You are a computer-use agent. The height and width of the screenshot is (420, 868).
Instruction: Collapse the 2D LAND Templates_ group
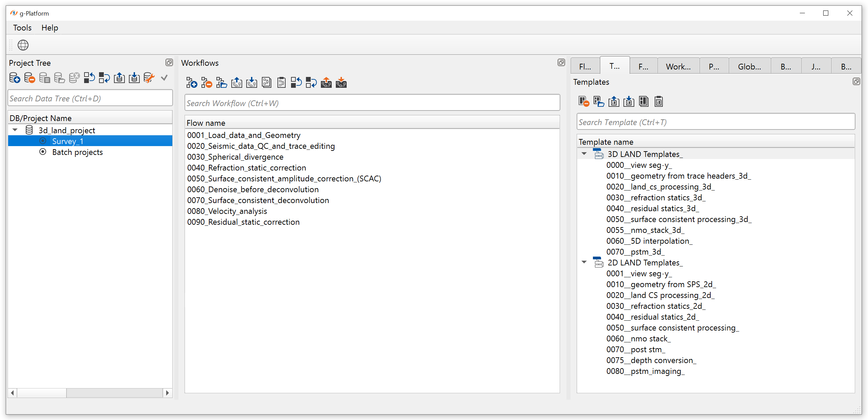[x=584, y=262]
